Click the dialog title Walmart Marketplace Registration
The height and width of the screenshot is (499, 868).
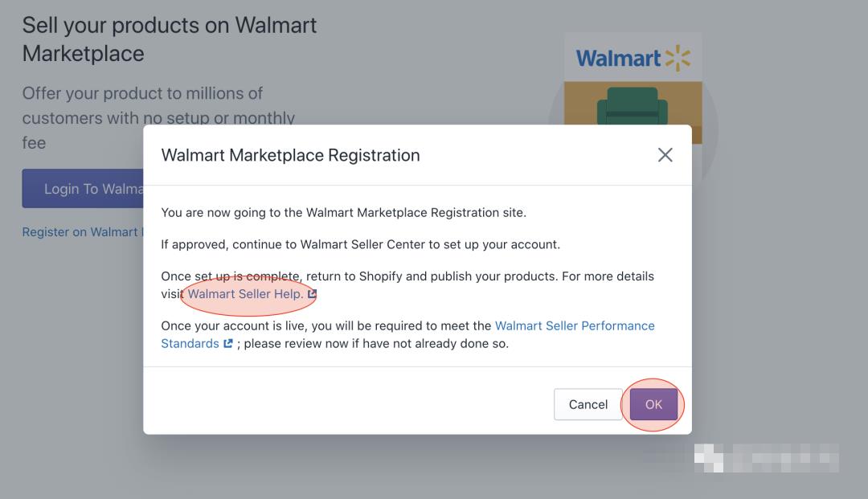click(290, 155)
